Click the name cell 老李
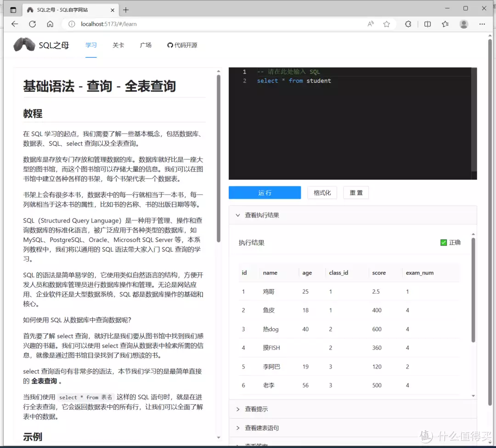 click(269, 386)
